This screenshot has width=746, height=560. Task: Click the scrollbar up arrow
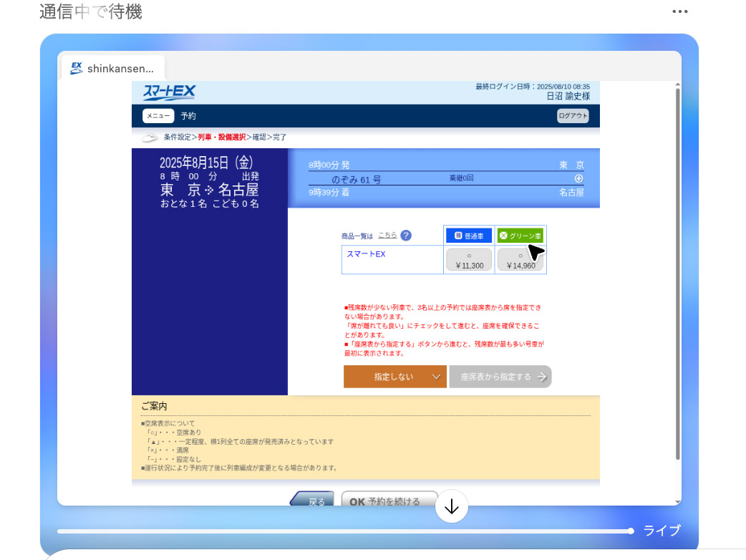click(x=677, y=85)
